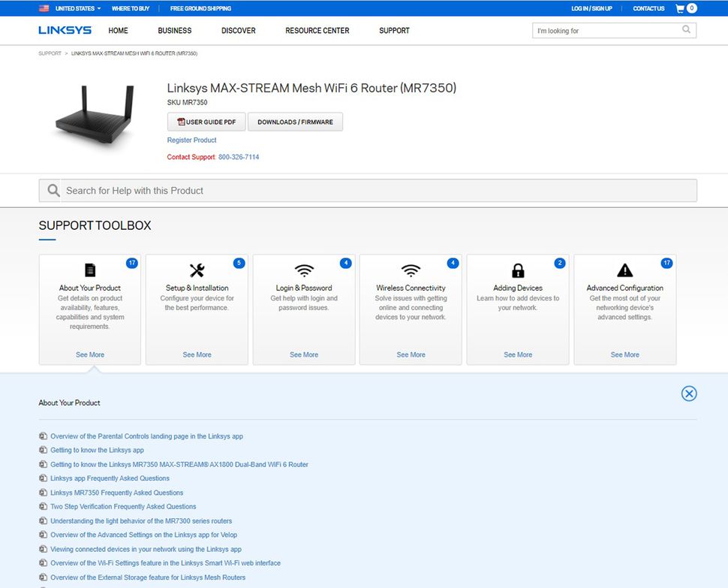Expand See More under Advanced Configuration
The height and width of the screenshot is (588, 728).
click(624, 354)
